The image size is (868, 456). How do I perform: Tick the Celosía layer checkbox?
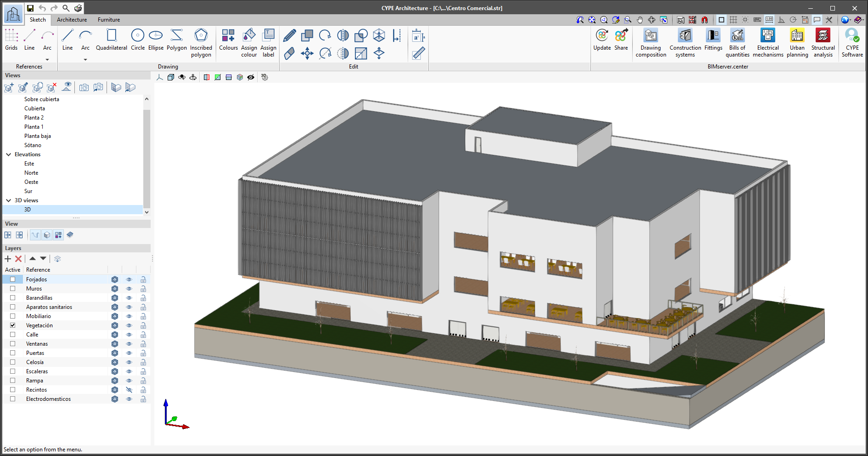point(13,362)
